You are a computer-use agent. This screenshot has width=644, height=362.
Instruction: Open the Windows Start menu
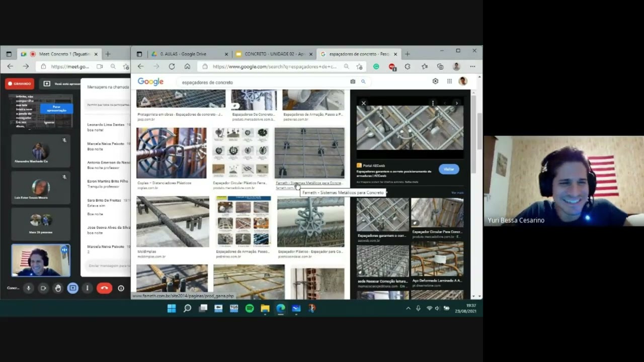point(172,308)
